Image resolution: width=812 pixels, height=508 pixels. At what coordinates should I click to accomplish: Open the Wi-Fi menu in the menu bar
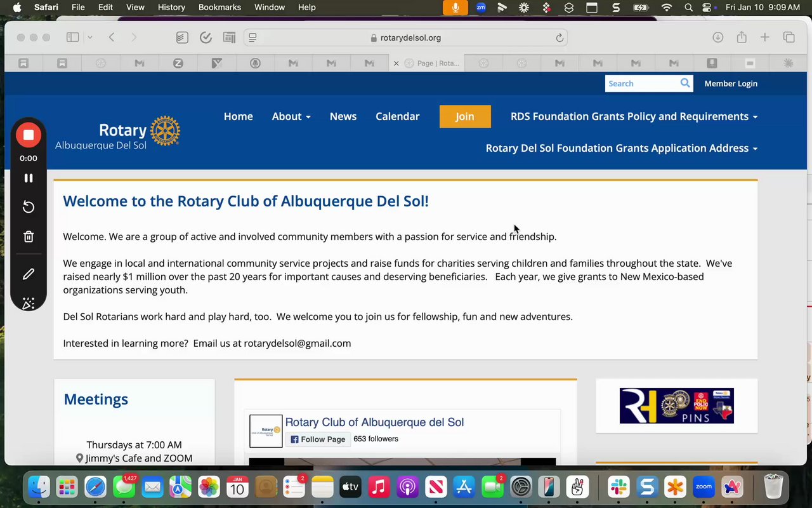(x=666, y=8)
